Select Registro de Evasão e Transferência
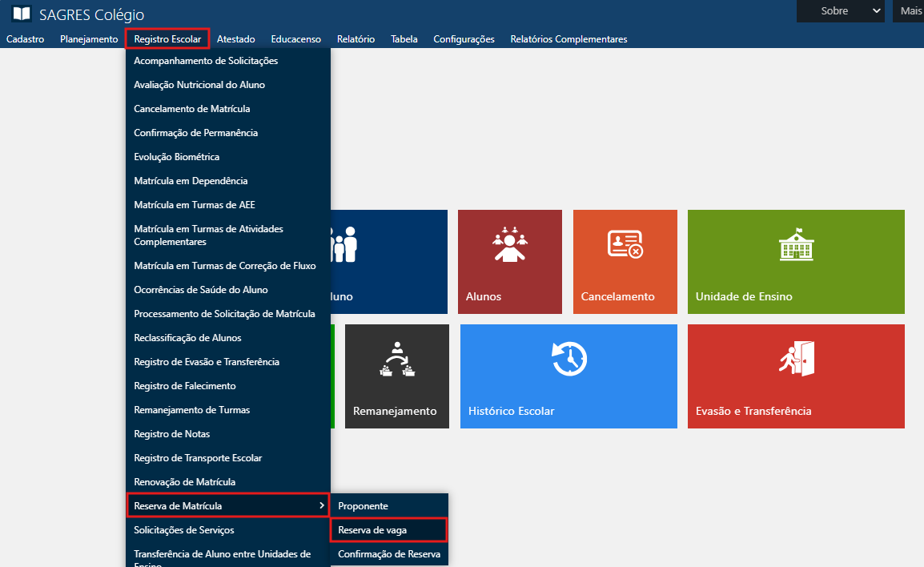Viewport: 924px width, 567px height. (x=228, y=362)
